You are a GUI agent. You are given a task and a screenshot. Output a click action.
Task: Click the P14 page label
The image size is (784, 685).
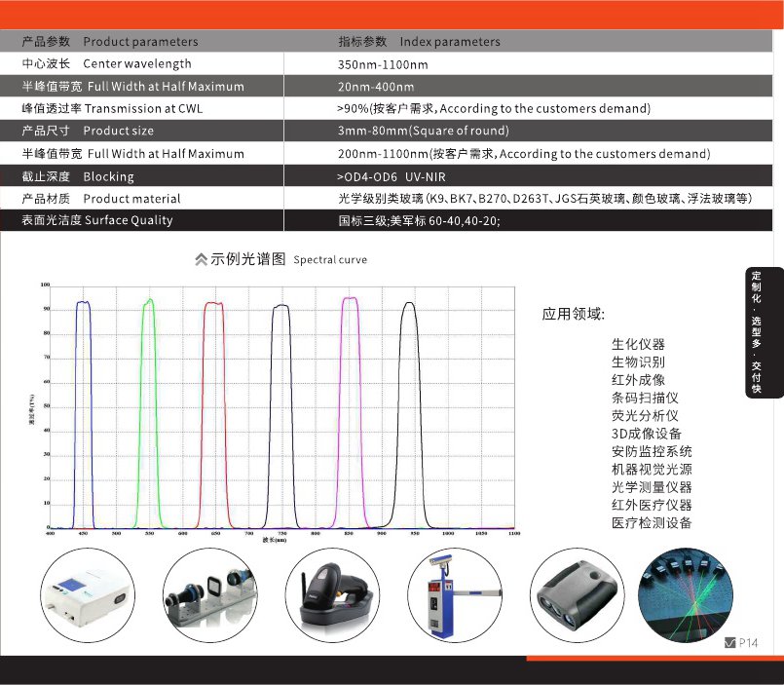746,644
